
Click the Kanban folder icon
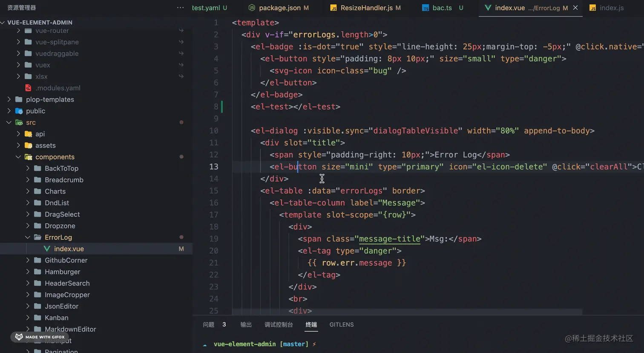click(37, 318)
